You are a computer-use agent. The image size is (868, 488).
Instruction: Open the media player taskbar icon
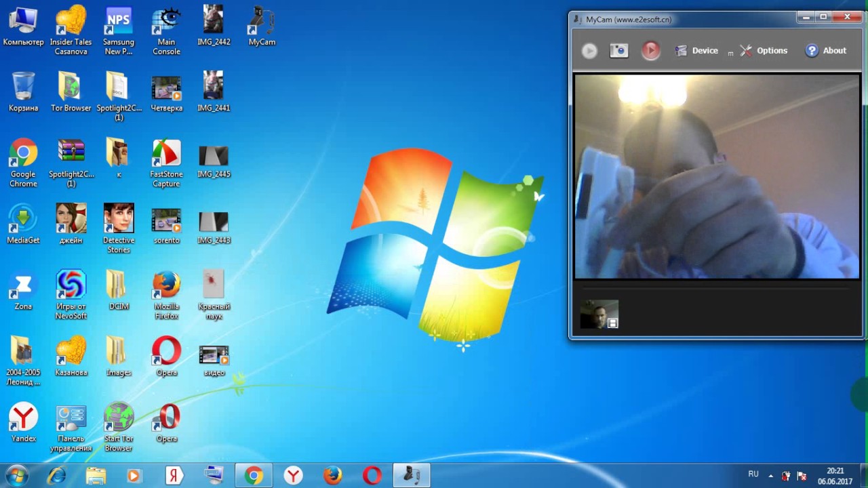(x=134, y=476)
